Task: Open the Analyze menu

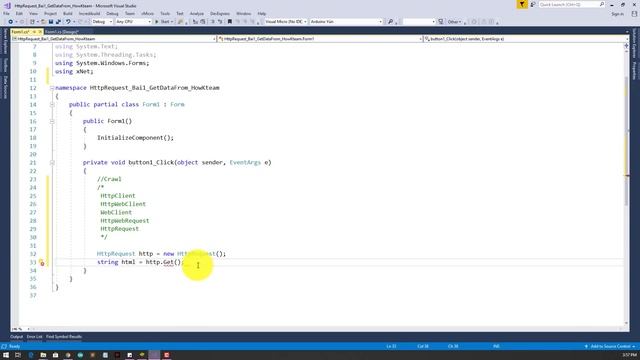Action: 196,13
